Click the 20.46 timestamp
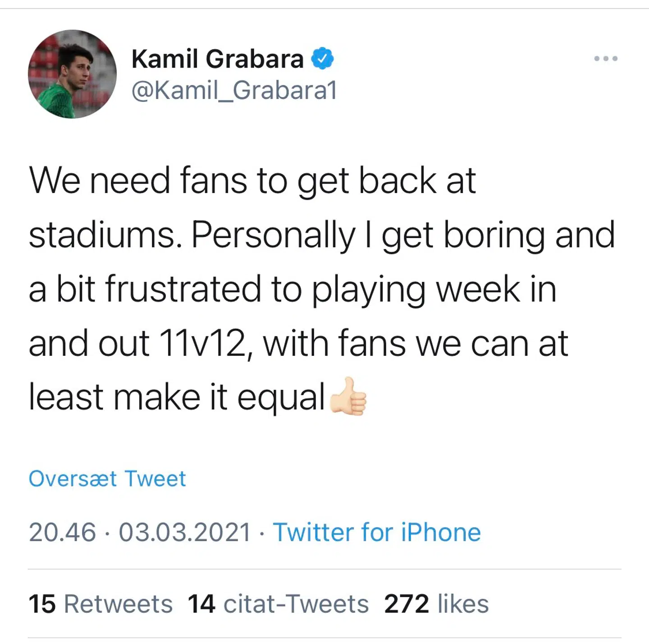The image size is (649, 644). pos(62,532)
